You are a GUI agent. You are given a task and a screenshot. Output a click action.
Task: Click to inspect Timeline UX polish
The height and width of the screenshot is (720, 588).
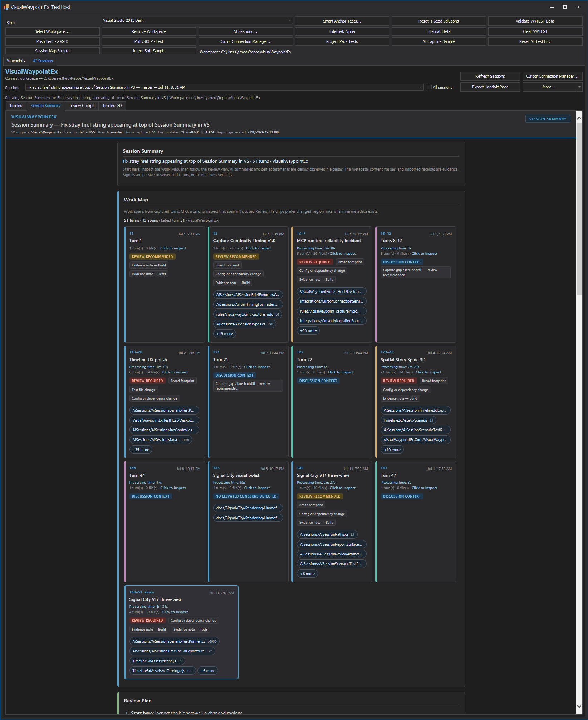pyautogui.click(x=175, y=372)
